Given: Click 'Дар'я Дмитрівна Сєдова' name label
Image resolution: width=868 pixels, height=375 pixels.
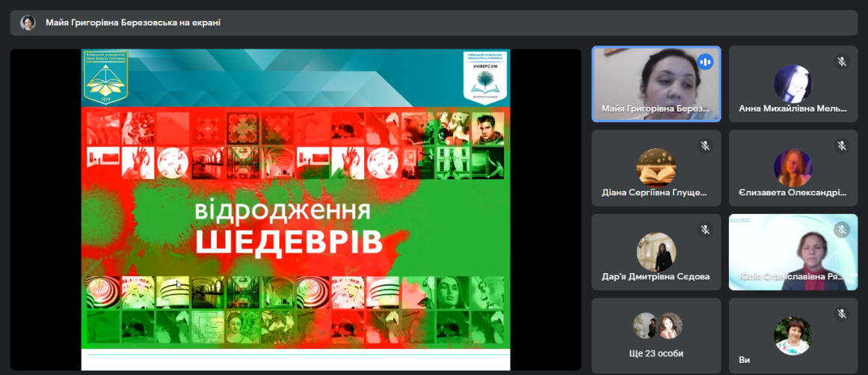Looking at the screenshot, I should point(656,277).
